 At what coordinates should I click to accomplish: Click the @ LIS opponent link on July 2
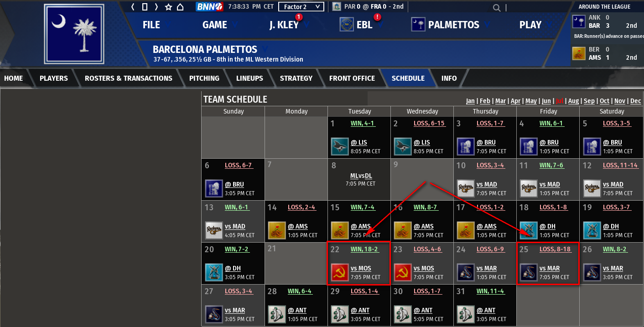[422, 143]
